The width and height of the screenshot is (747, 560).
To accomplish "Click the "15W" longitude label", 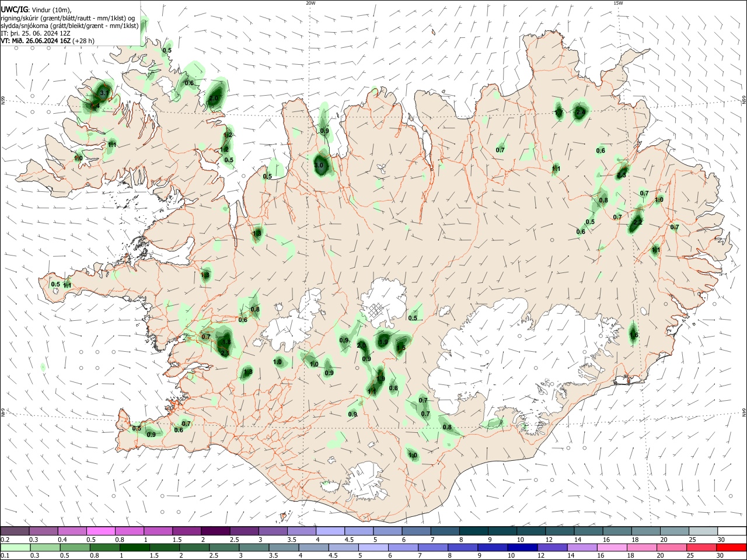I will point(618,3).
